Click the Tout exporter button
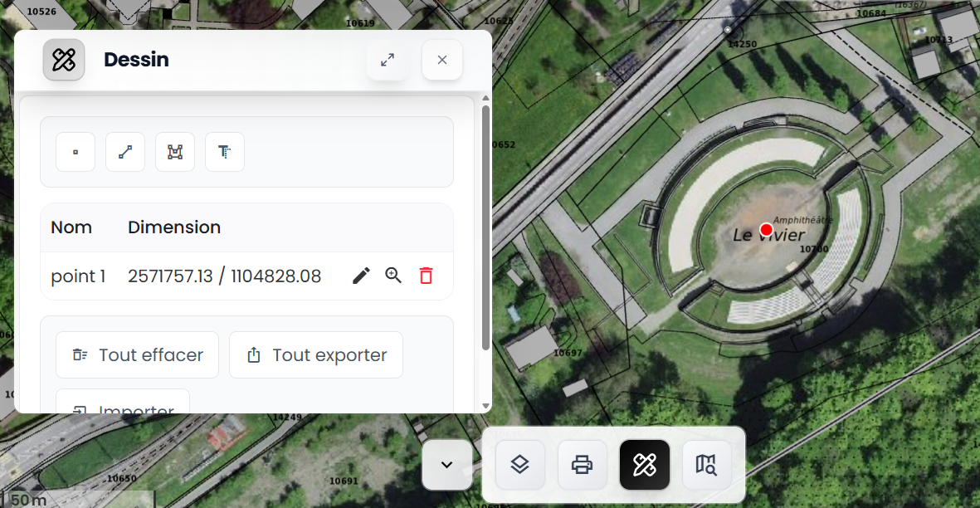 tap(316, 355)
